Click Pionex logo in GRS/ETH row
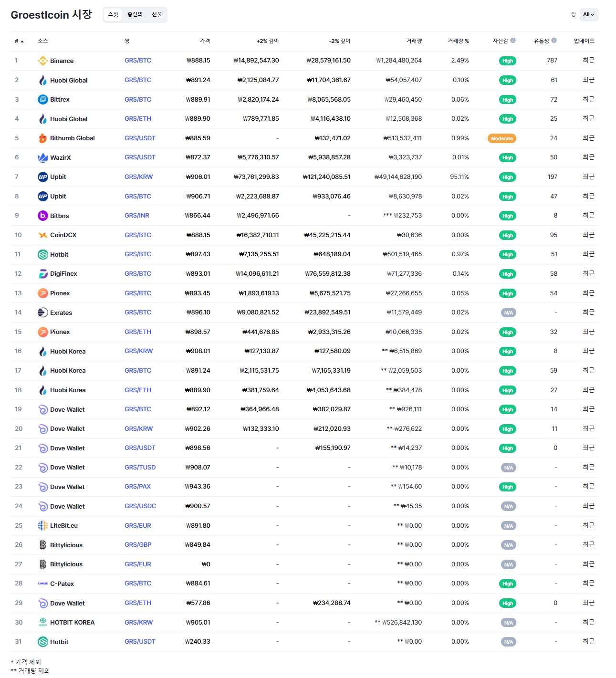 [x=42, y=332]
